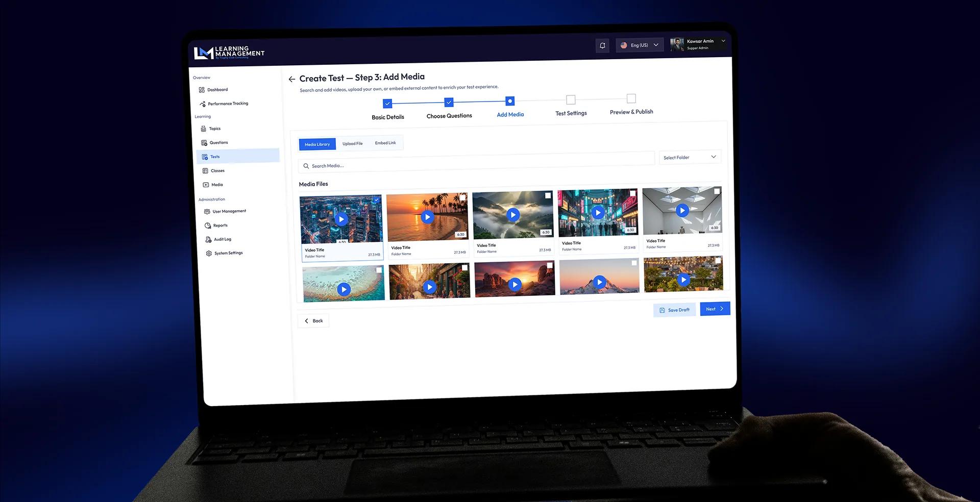980x502 pixels.
Task: Open the Eng (US) language dropdown
Action: (640, 45)
